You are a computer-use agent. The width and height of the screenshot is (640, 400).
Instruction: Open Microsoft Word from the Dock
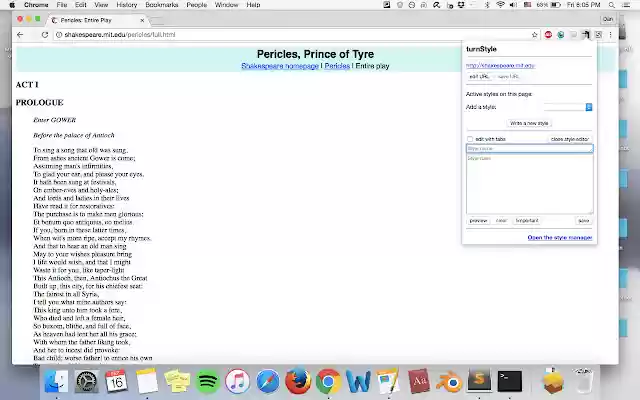[358, 381]
